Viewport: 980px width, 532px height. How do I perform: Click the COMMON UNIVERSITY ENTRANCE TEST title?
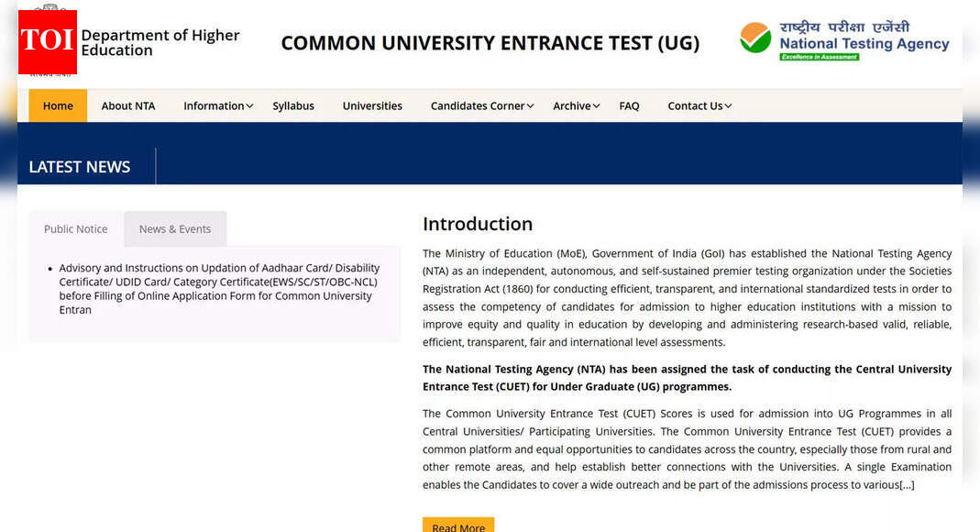pyautogui.click(x=490, y=42)
